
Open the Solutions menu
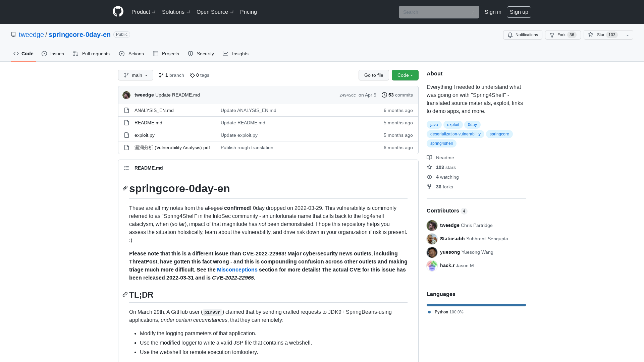tap(176, 12)
